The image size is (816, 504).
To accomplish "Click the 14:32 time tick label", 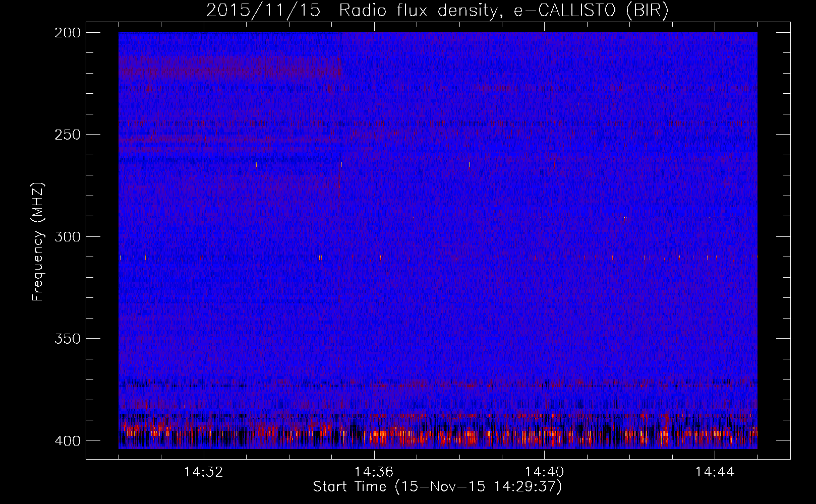I will pyautogui.click(x=204, y=472).
